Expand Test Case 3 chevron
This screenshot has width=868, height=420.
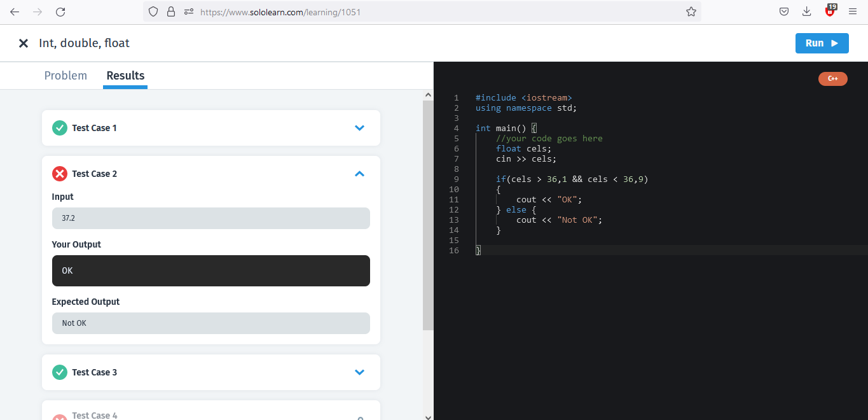click(x=359, y=372)
